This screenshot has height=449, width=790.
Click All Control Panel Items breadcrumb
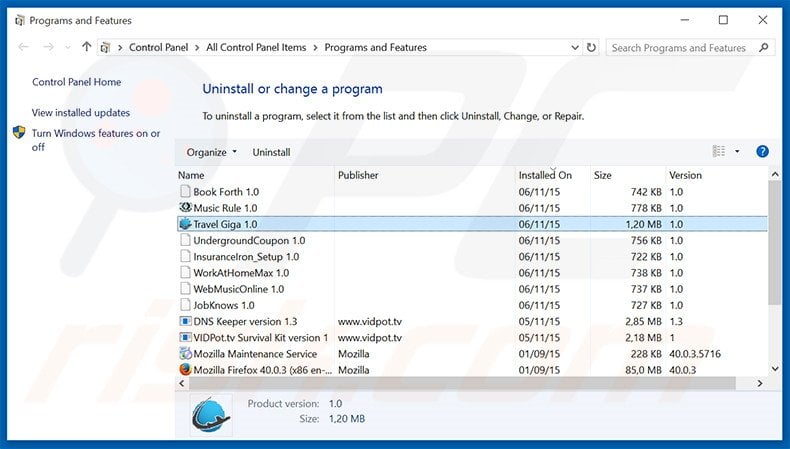click(x=256, y=47)
